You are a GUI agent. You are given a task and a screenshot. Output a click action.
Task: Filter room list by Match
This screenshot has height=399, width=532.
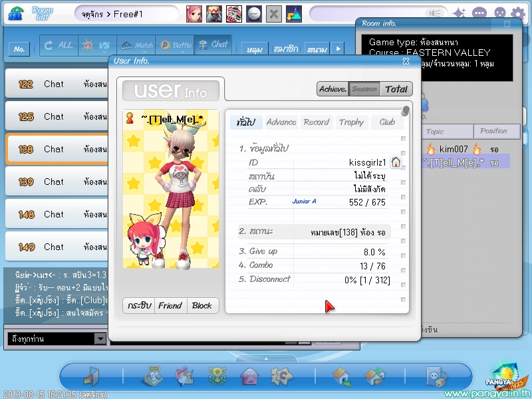coord(136,45)
